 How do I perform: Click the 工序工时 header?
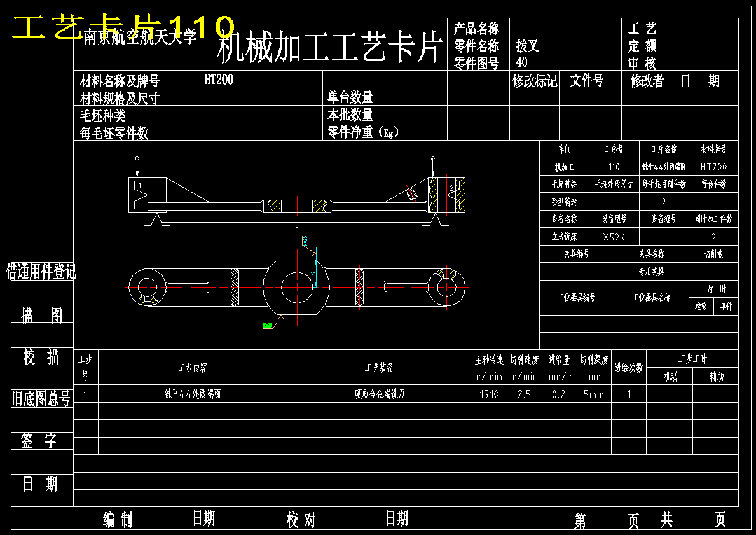[713, 289]
